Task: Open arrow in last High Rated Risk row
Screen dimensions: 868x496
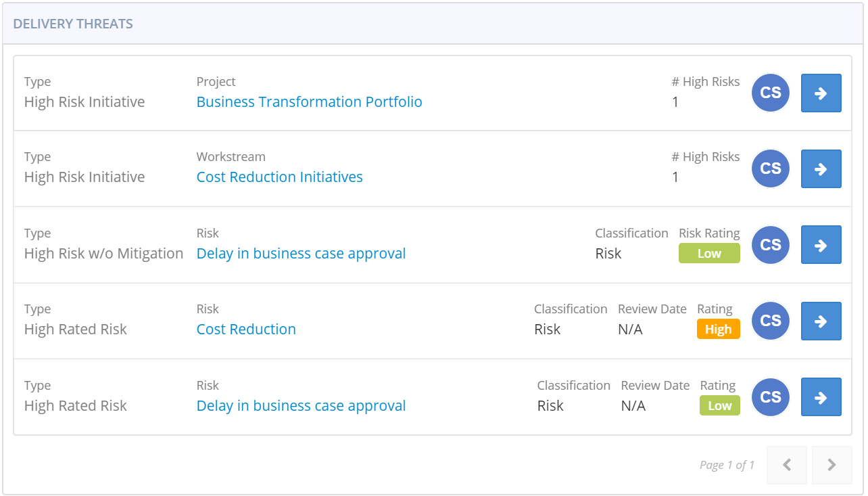Action: [821, 397]
